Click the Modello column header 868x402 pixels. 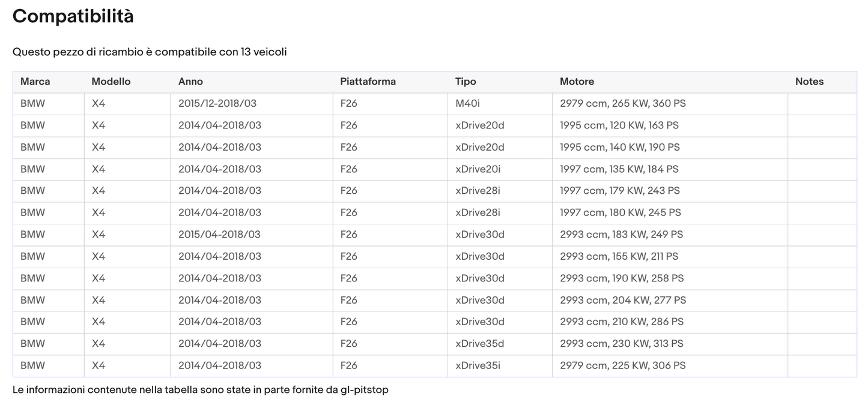pos(111,82)
